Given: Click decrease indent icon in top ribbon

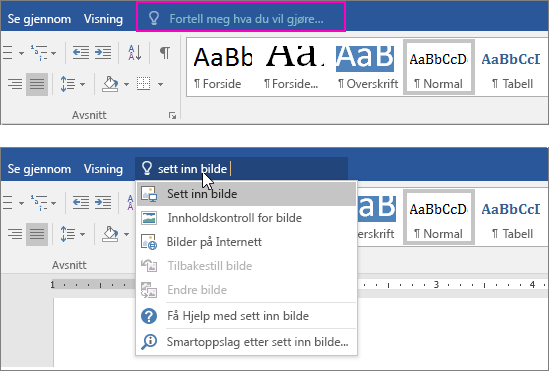Looking at the screenshot, I should tap(81, 53).
